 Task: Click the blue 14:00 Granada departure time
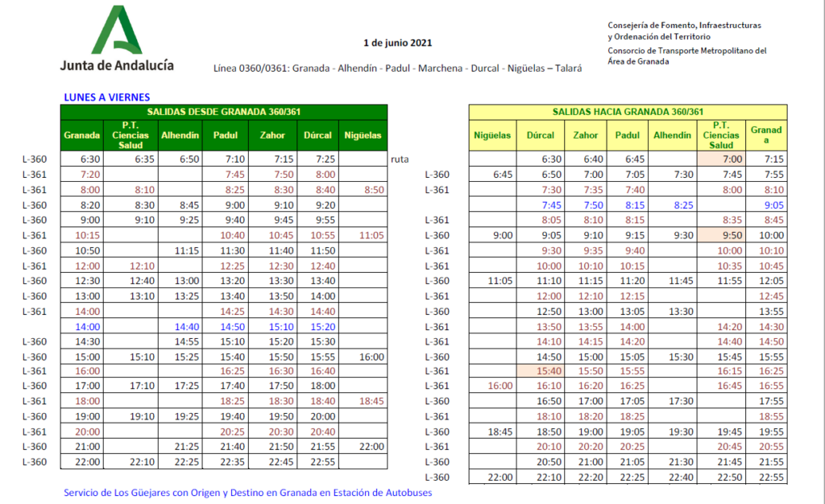(x=87, y=326)
